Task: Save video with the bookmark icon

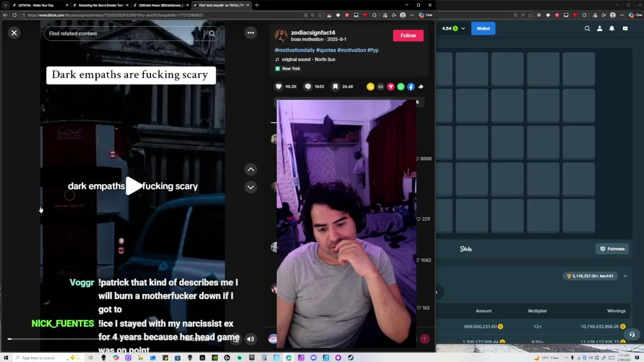Action: click(x=335, y=86)
